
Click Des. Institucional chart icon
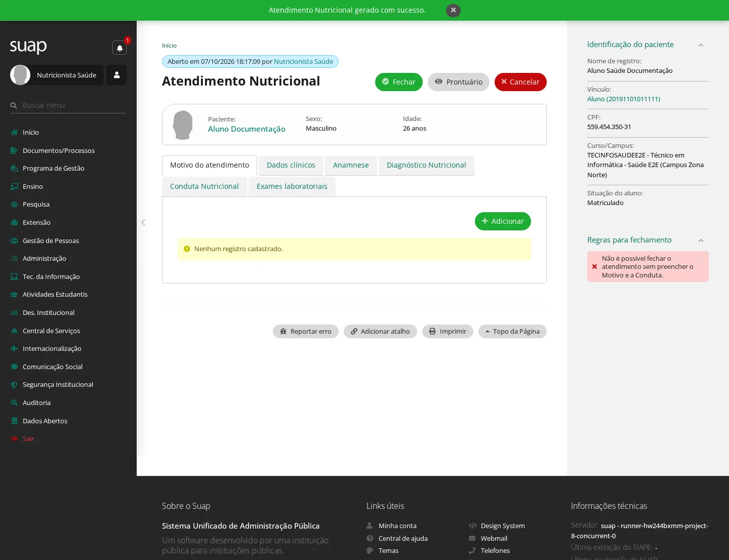[x=14, y=312]
